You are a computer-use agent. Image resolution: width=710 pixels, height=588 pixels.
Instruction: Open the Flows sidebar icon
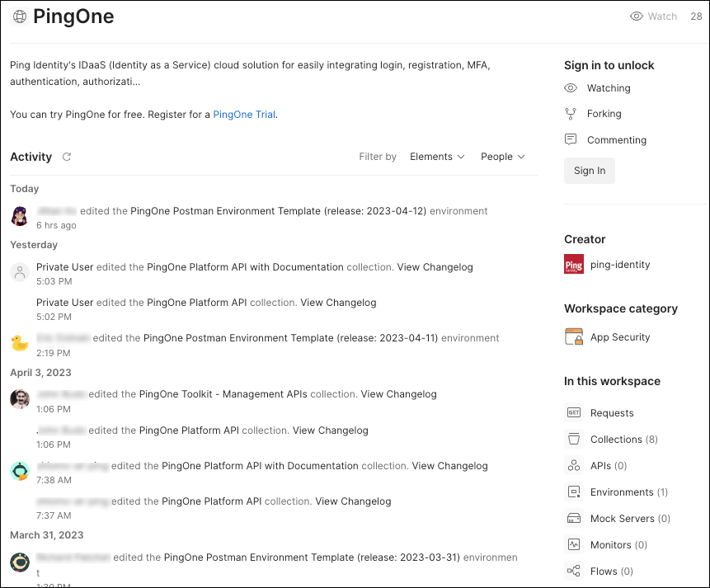click(574, 571)
